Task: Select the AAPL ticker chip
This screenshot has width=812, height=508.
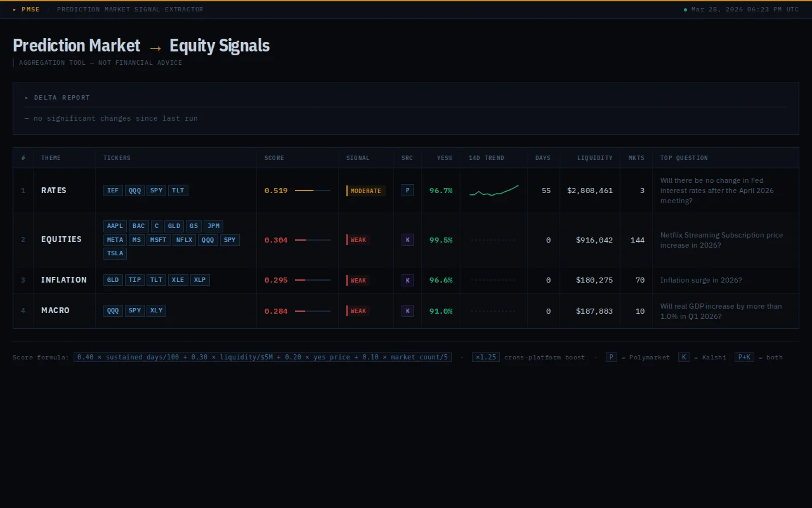Action: coord(115,226)
